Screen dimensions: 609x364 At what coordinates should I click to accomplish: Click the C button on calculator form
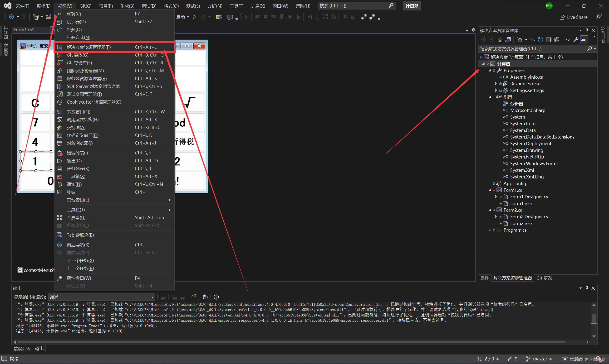(x=35, y=103)
